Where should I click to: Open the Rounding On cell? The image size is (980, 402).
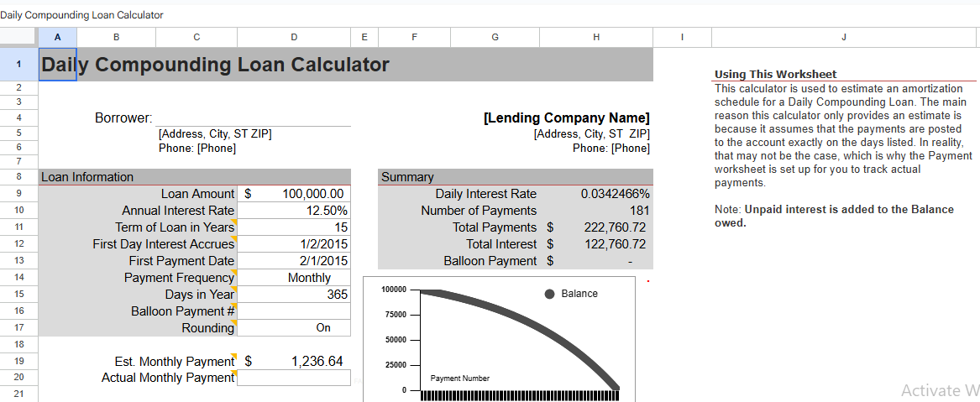tap(294, 327)
